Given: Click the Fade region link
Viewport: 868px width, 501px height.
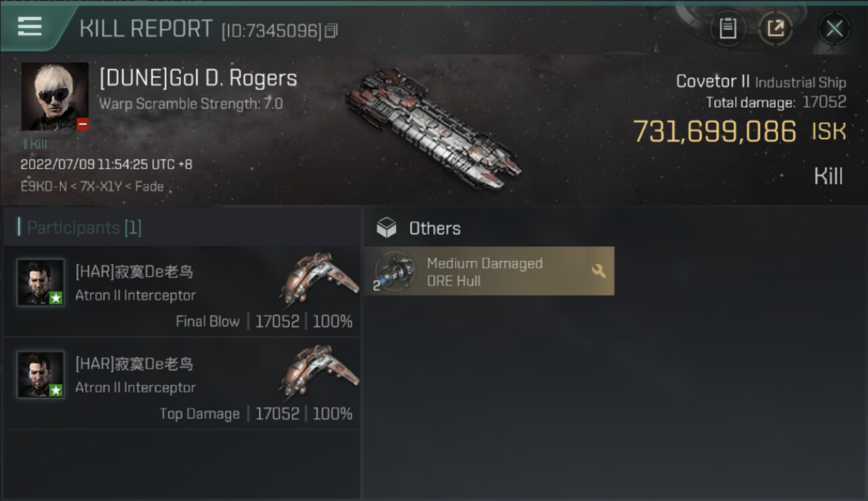Looking at the screenshot, I should click(x=148, y=187).
